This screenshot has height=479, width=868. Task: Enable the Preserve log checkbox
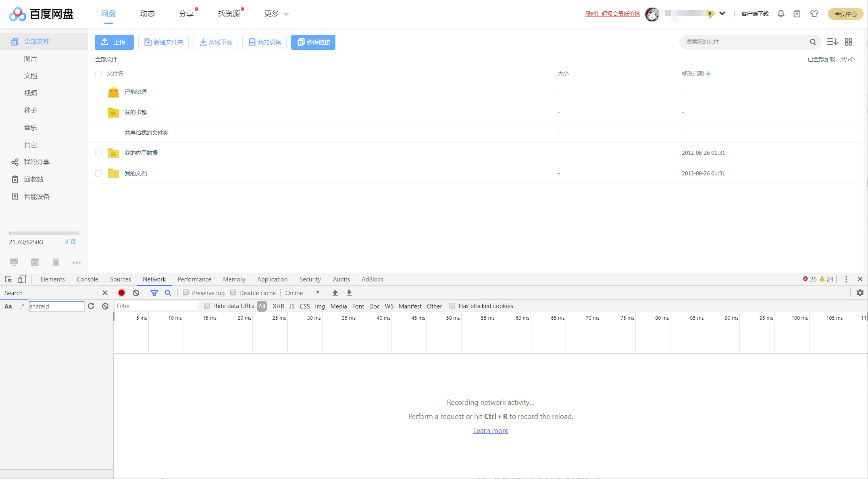(186, 293)
